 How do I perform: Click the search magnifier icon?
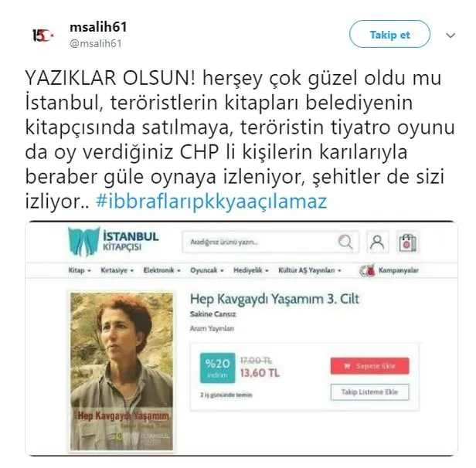tap(345, 242)
